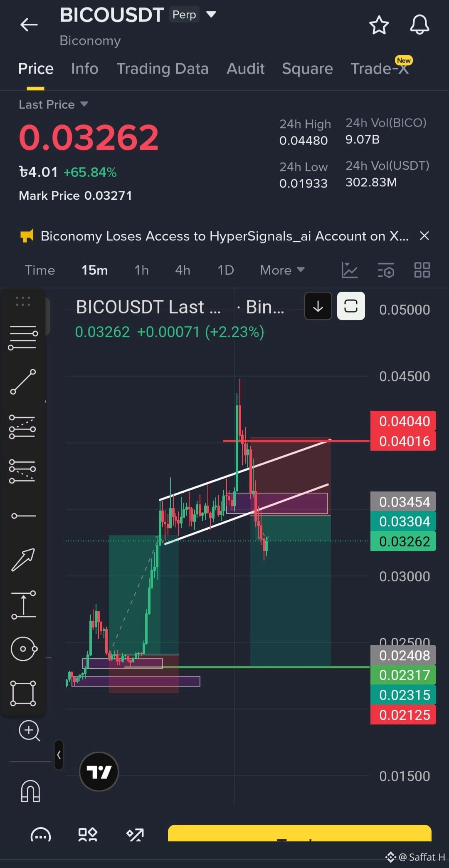Select the red horizontal resistance line
The image size is (449, 868).
point(296,441)
